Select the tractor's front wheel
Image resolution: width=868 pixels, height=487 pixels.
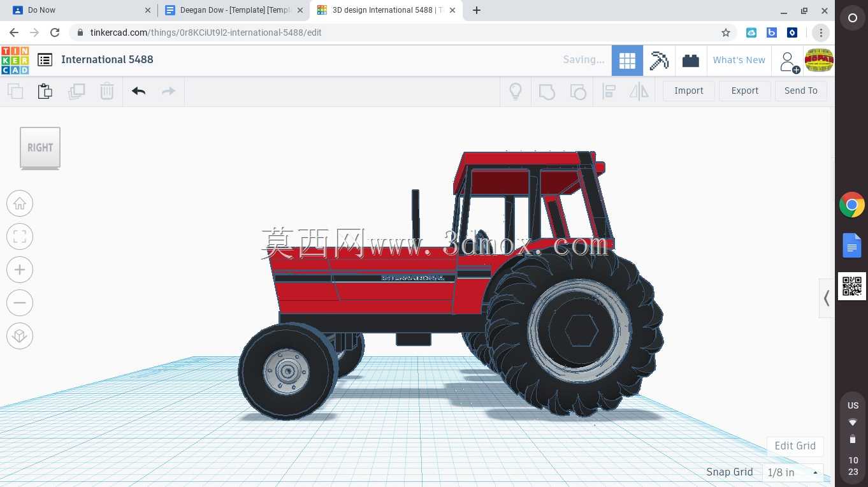[287, 372]
